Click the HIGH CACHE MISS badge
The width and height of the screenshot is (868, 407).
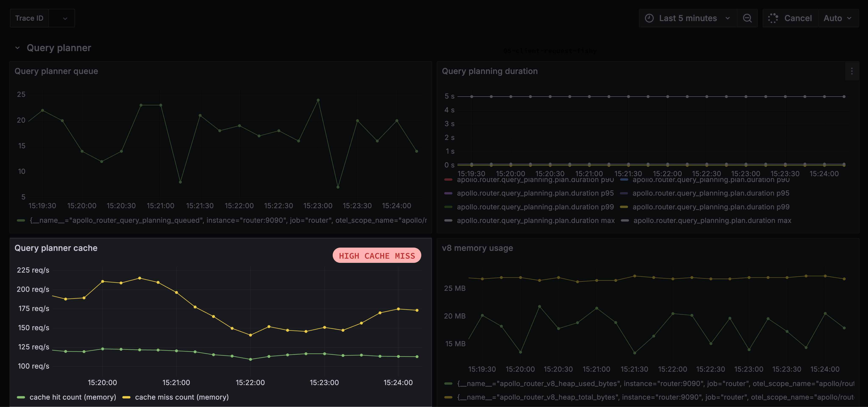click(377, 255)
